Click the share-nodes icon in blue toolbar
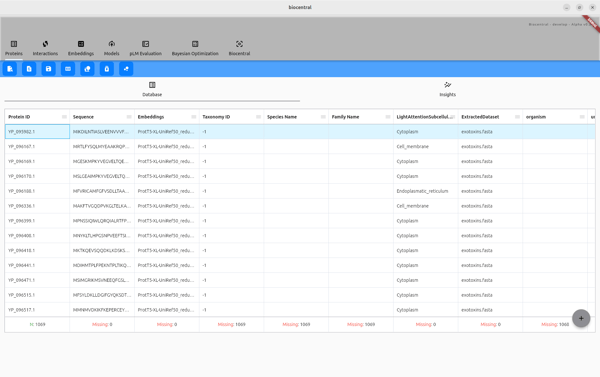 click(x=126, y=69)
